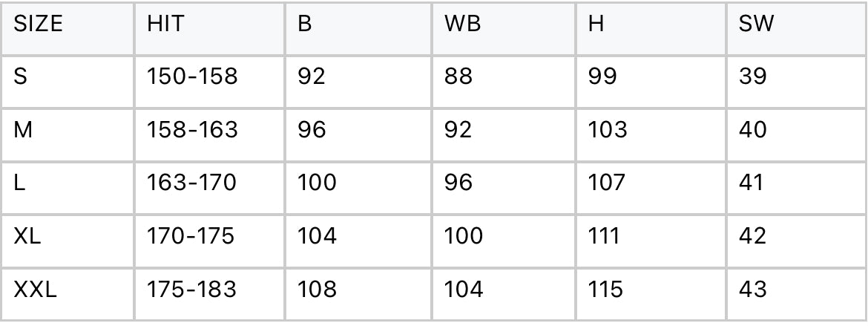Image resolution: width=868 pixels, height=326 pixels.
Task: Click the H column header
Action: pyautogui.click(x=596, y=25)
